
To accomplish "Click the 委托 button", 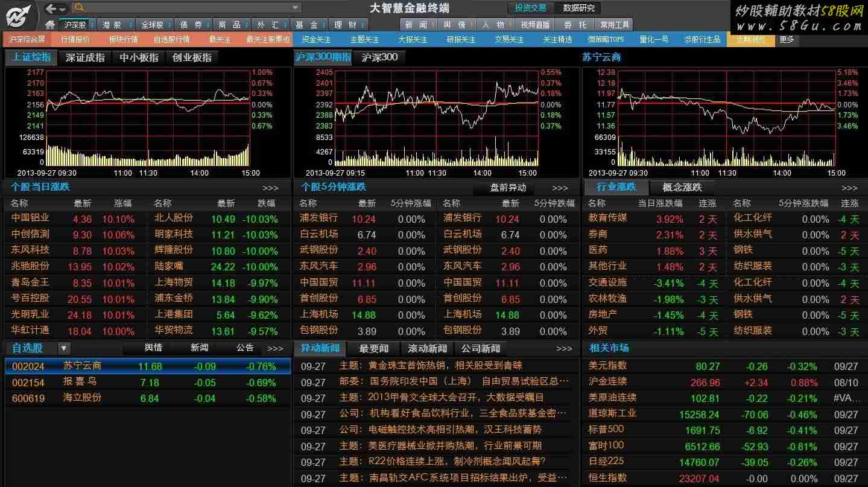I will (x=575, y=25).
